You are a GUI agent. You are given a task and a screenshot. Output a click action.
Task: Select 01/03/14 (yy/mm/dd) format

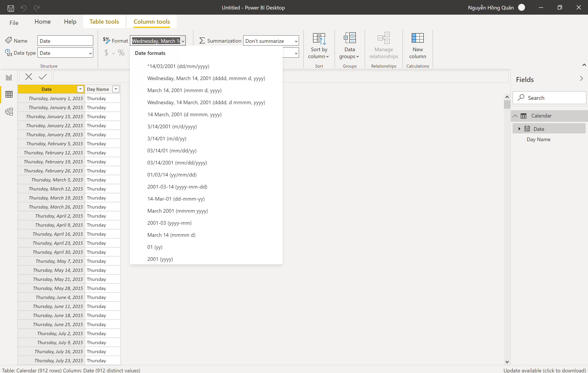tap(206, 175)
